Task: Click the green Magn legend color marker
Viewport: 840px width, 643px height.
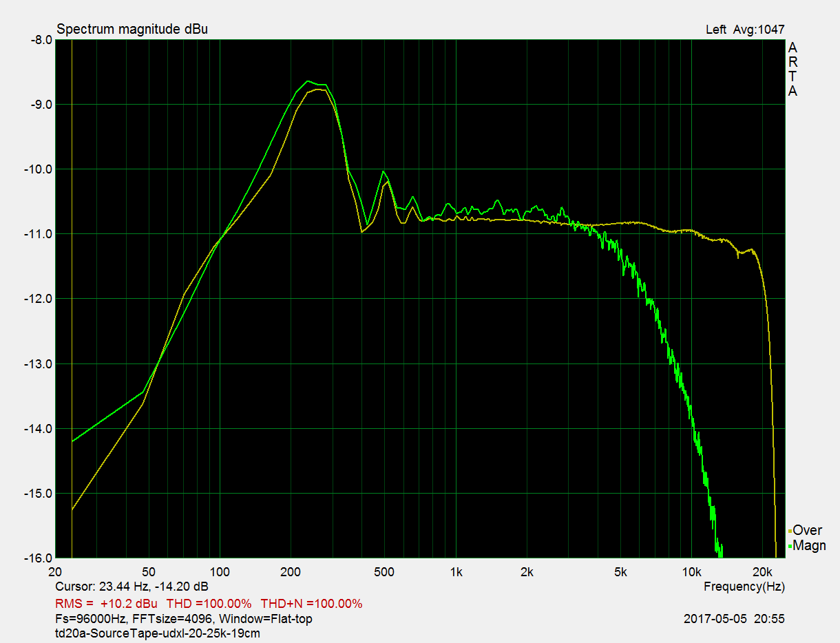Action: (x=790, y=547)
